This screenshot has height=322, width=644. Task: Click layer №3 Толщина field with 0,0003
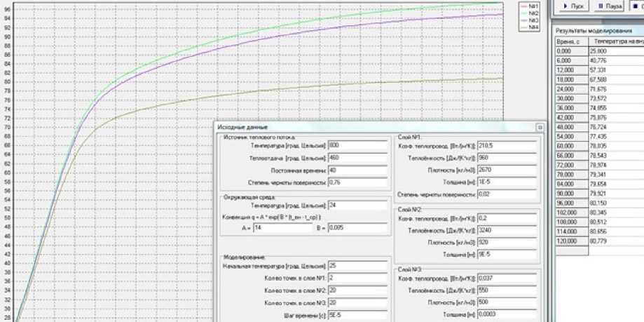[507, 314]
